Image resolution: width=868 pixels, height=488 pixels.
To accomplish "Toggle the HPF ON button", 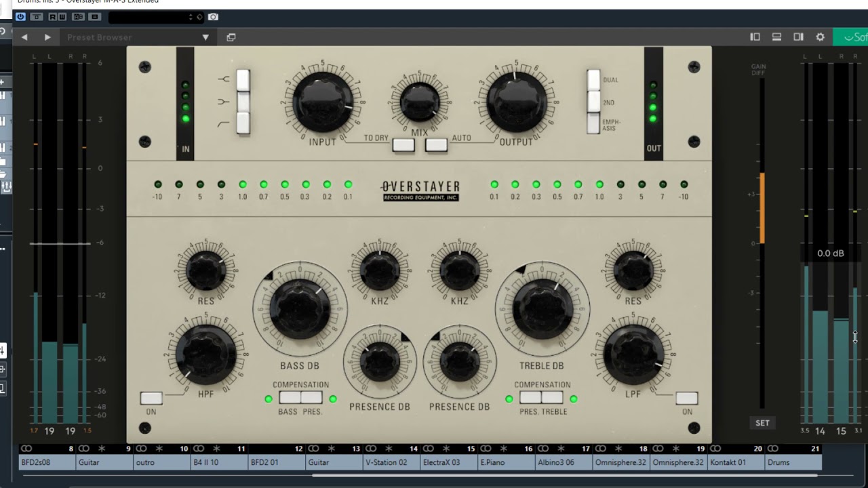I will [151, 399].
